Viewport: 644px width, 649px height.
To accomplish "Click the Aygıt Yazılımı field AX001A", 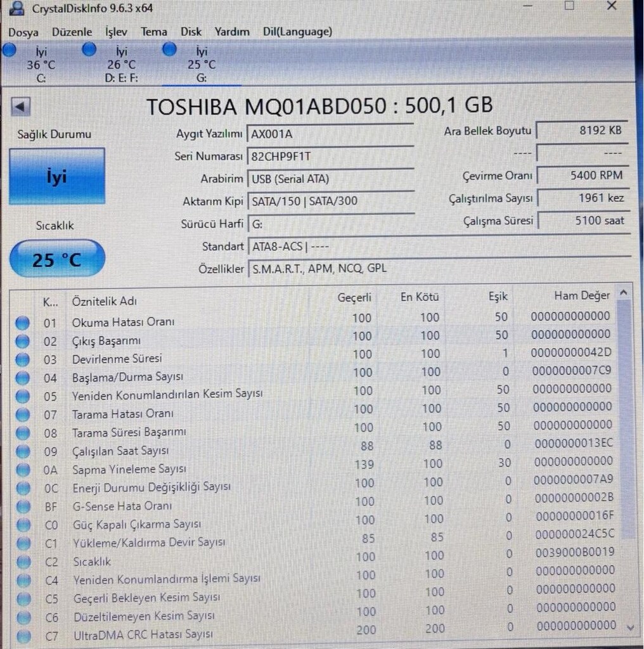I will point(330,134).
